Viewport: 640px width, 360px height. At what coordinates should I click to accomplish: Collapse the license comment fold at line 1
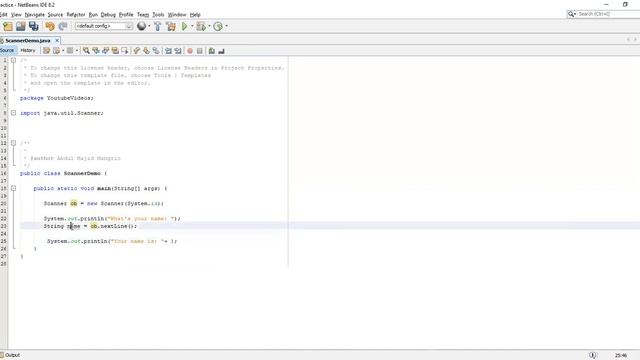(x=13, y=60)
